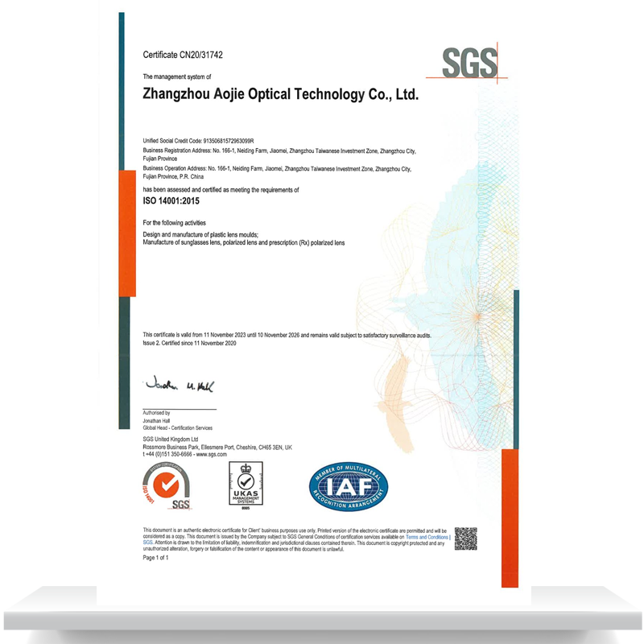This screenshot has height=644, width=644.
Task: Click the 'Certificate CN20/31742' text
Action: (x=183, y=55)
